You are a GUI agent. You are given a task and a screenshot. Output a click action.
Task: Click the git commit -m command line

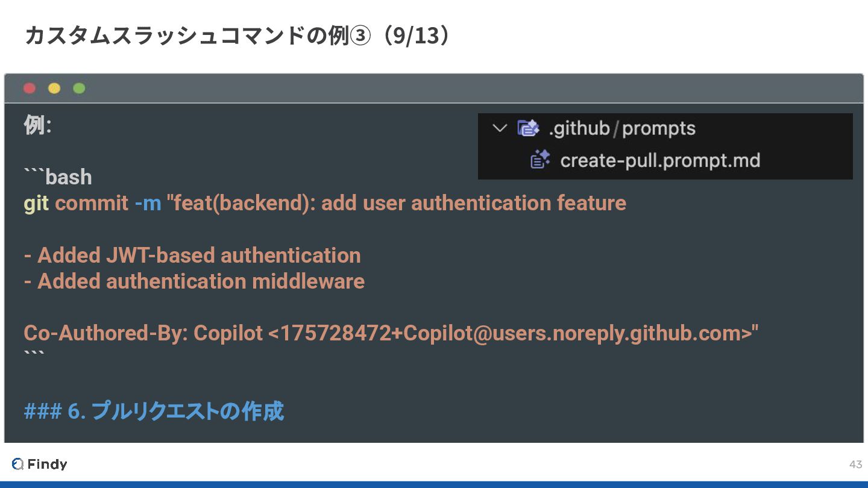coord(325,203)
